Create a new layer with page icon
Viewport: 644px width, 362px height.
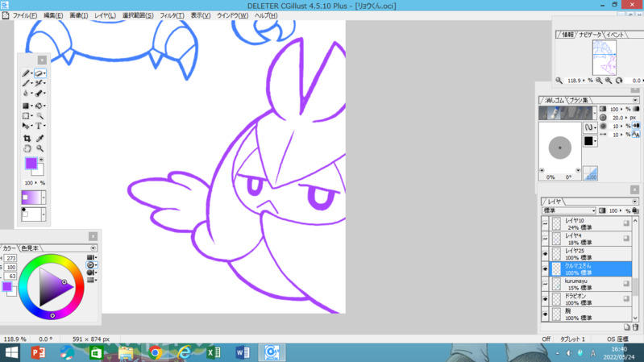627,327
